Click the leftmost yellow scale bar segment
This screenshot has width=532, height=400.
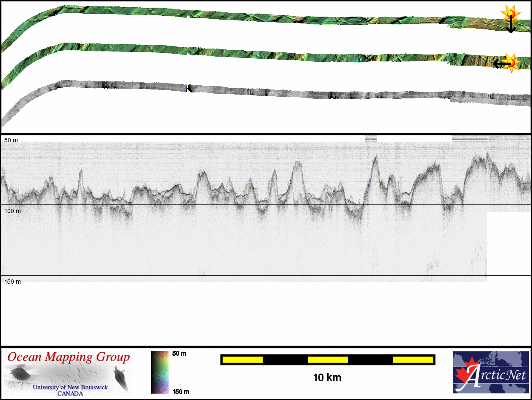[243, 360]
